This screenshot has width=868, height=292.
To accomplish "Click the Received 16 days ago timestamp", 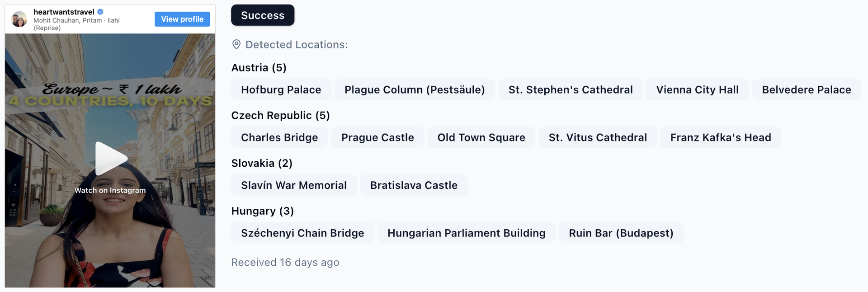I will pos(285,262).
